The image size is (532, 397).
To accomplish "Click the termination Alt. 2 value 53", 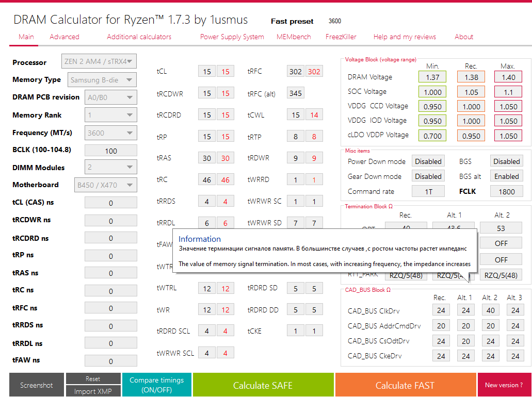I will click(x=501, y=228).
